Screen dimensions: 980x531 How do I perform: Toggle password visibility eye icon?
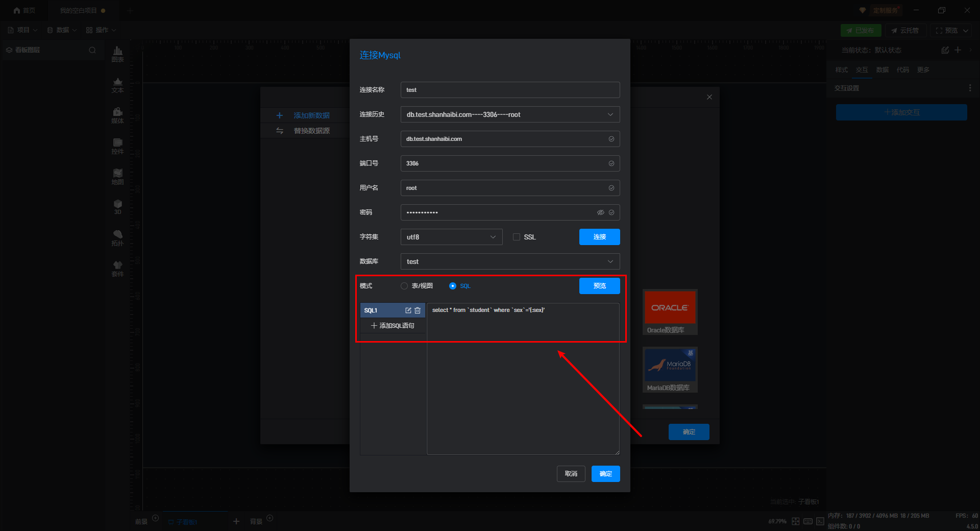601,212
